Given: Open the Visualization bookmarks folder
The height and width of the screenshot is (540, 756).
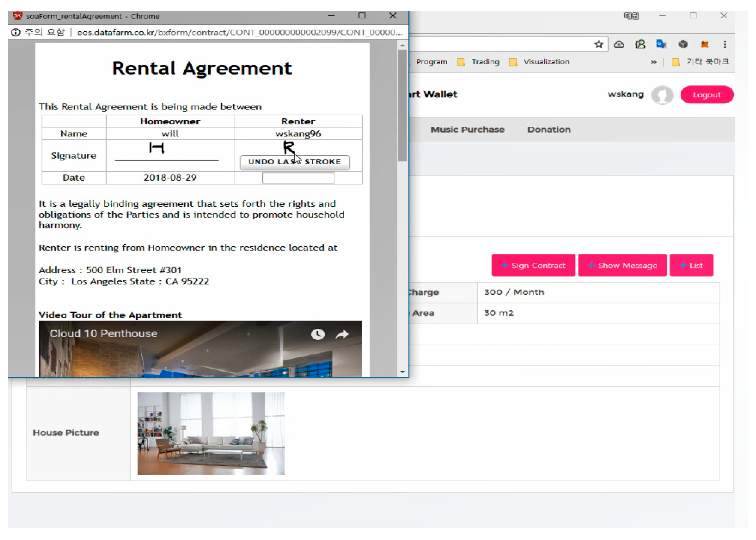Looking at the screenshot, I should pos(539,62).
